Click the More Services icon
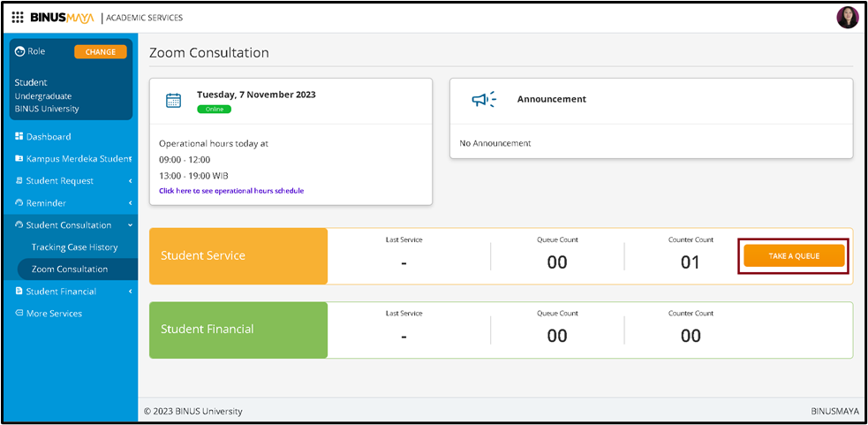This screenshot has width=868, height=425. [19, 314]
